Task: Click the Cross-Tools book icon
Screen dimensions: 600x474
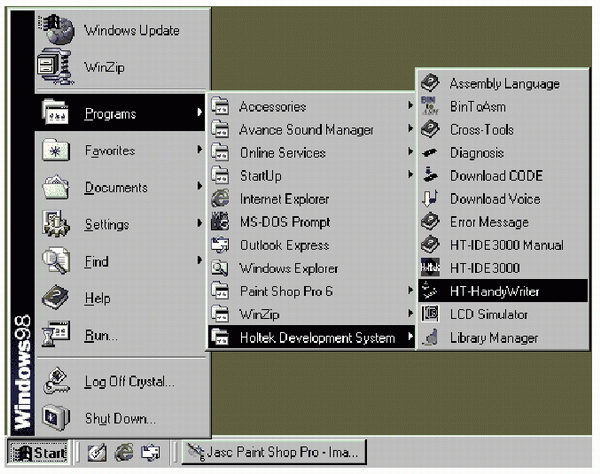Action: (x=430, y=129)
